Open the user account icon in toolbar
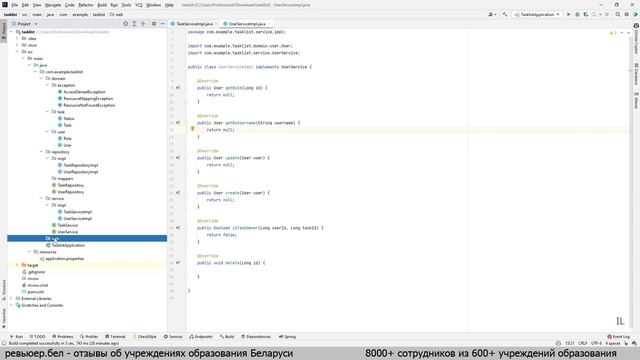This screenshot has width=640, height=360. click(492, 14)
